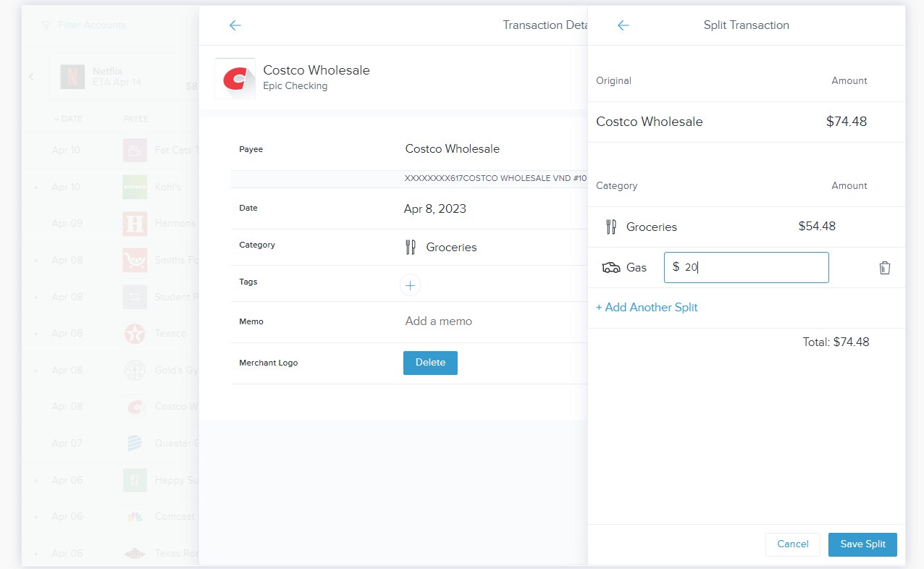Image resolution: width=924 pixels, height=569 pixels.
Task: Delete the merchant logo
Action: click(x=430, y=363)
